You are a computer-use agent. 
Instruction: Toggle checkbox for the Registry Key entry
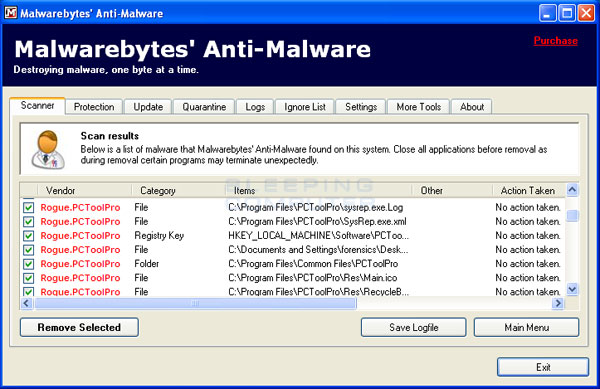click(28, 236)
